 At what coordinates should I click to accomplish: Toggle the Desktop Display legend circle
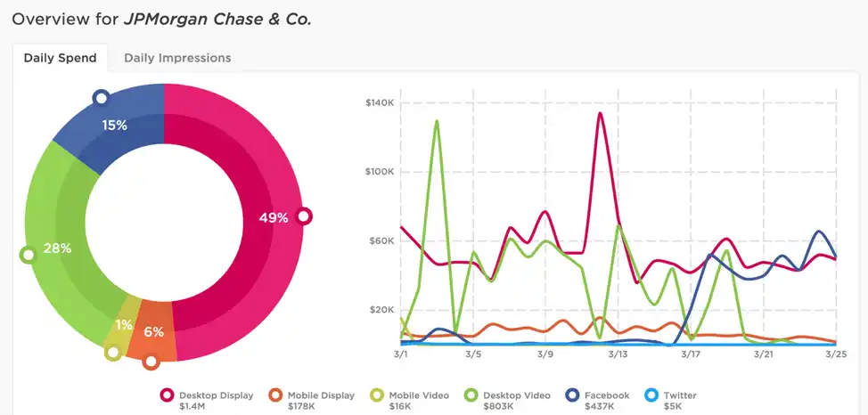[x=168, y=395]
